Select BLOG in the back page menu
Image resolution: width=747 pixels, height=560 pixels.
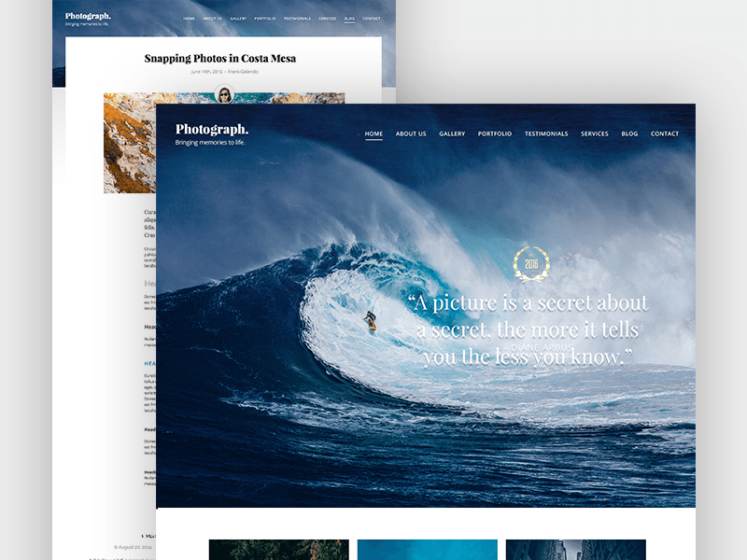(x=349, y=19)
